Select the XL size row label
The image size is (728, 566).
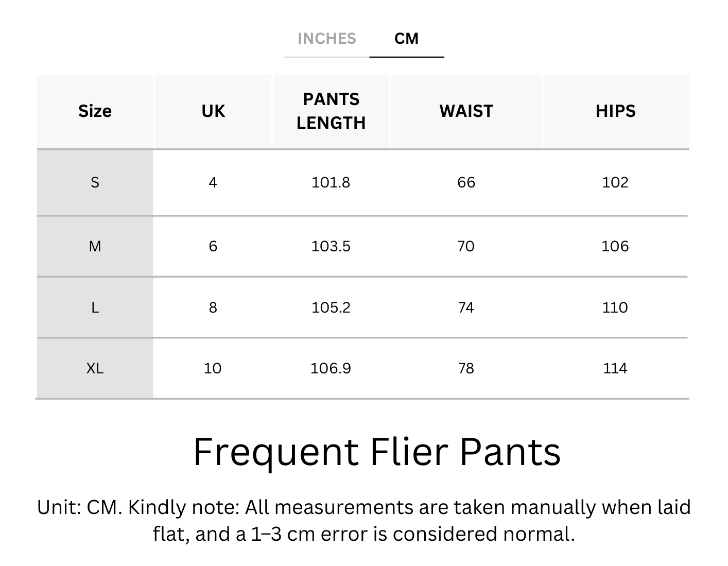pos(95,368)
